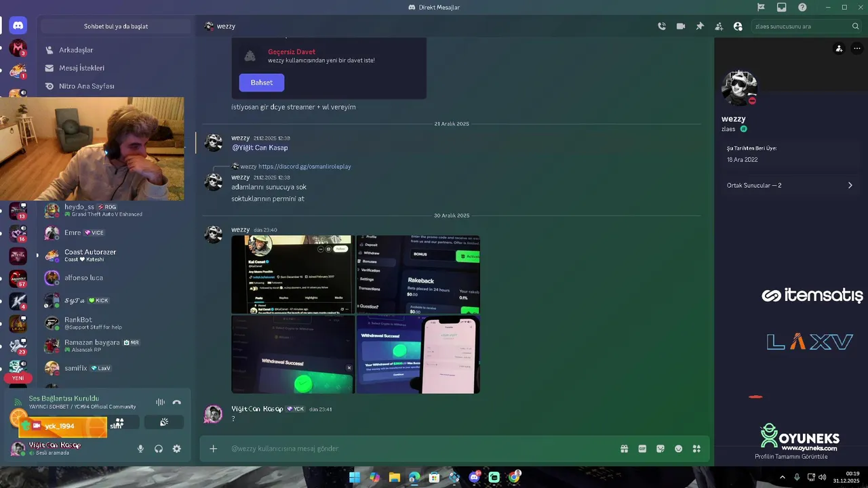Viewport: 868px width, 488px height.
Task: Open the inbox icon in the title bar
Action: tap(782, 7)
